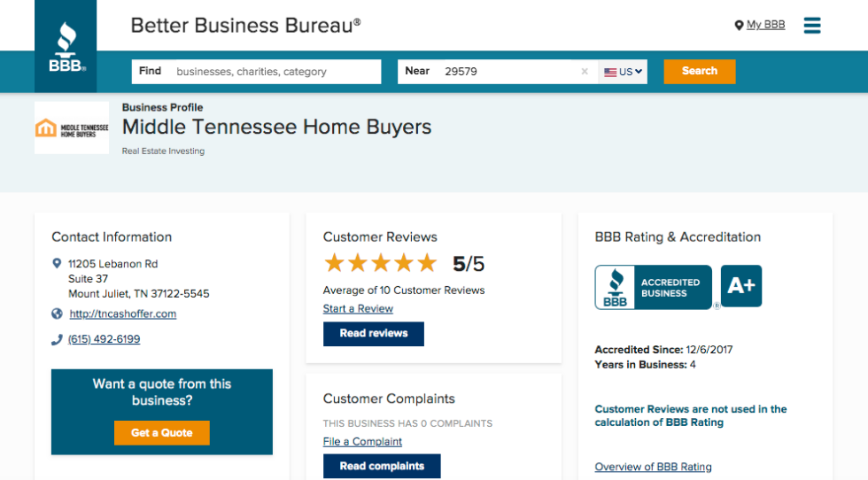
Task: Click the BBB torch logo
Action: pyautogui.click(x=66, y=47)
